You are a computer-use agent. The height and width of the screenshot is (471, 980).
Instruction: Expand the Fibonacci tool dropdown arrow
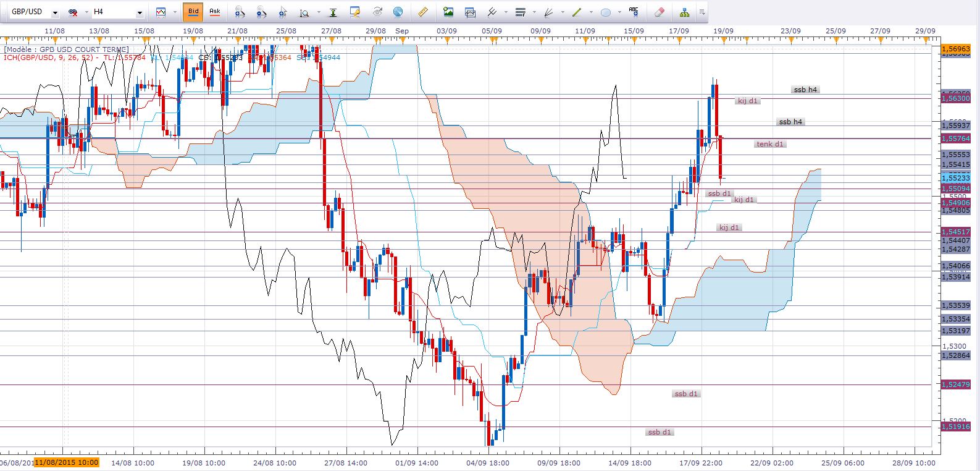click(x=534, y=12)
